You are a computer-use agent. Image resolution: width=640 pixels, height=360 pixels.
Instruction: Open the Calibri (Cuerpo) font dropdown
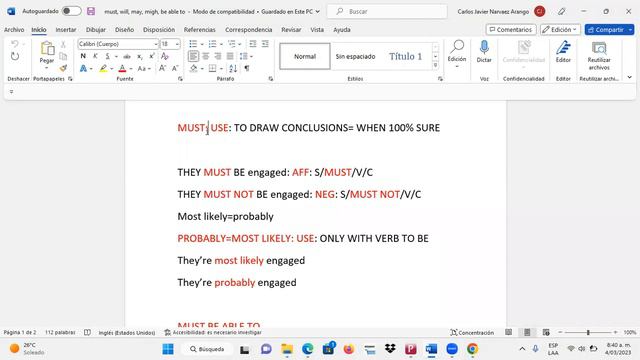pyautogui.click(x=156, y=44)
